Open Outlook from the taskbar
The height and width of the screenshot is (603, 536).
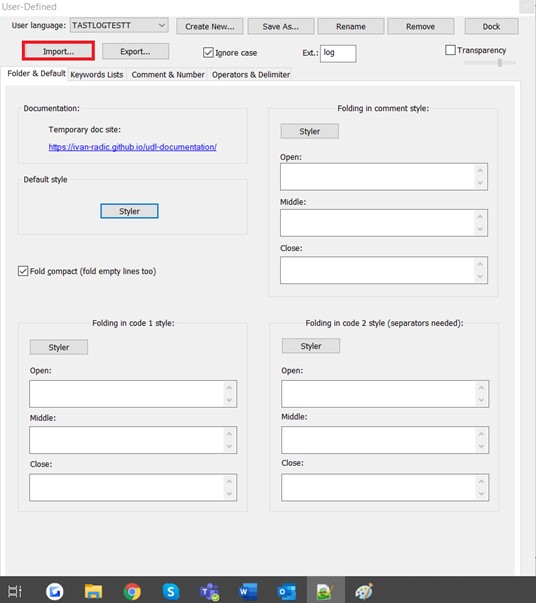pos(287,591)
